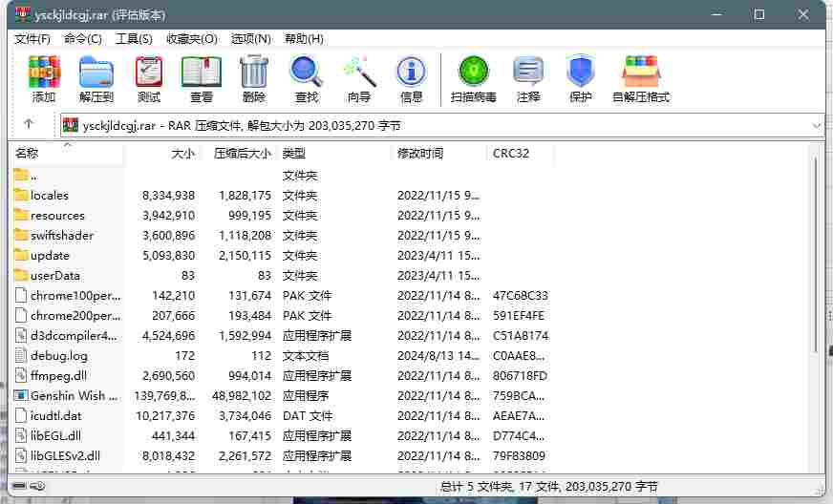Click the locales folder icon
Screen dimensions: 833x504
pos(21,195)
